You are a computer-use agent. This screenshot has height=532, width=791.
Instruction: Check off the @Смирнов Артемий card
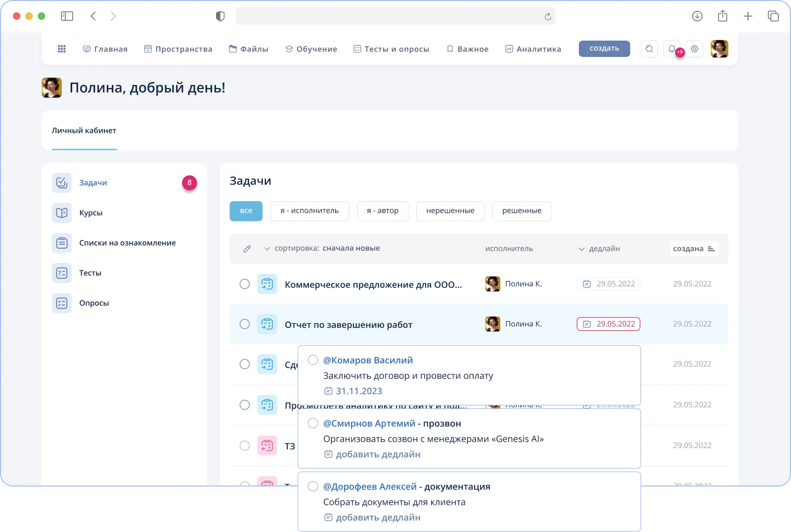(313, 423)
